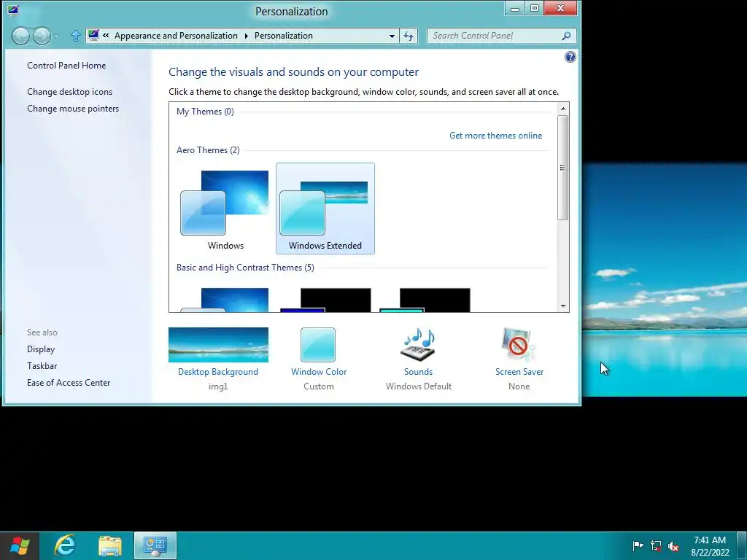Screen dimensions: 747x560
Task: Click in the Search Control Panel field
Action: (501, 36)
